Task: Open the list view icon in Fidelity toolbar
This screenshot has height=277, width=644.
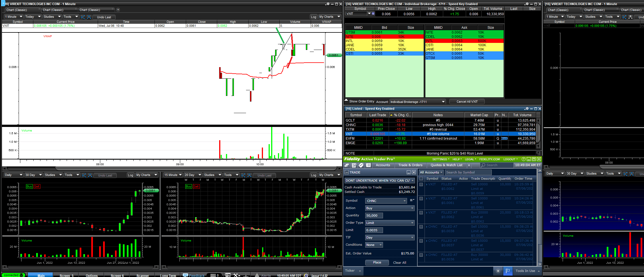Action: point(368,165)
